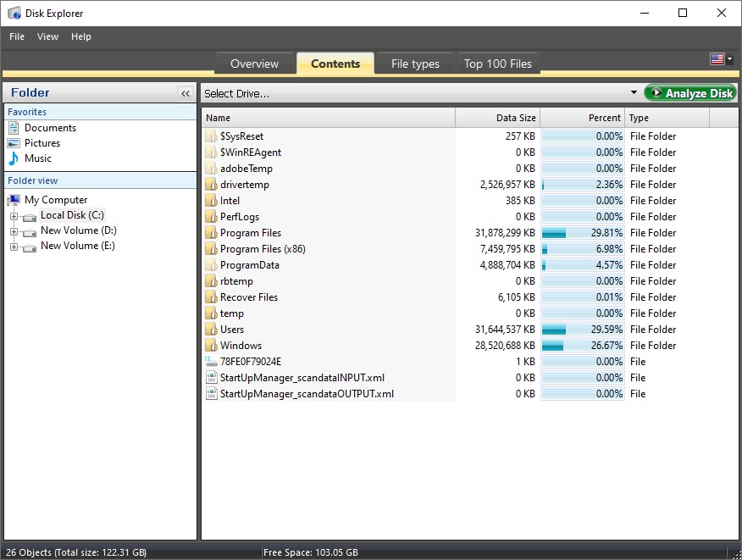Select the StartUpManager_scandataINPUT.xml file icon
Image resolution: width=742 pixels, height=560 pixels.
(212, 378)
